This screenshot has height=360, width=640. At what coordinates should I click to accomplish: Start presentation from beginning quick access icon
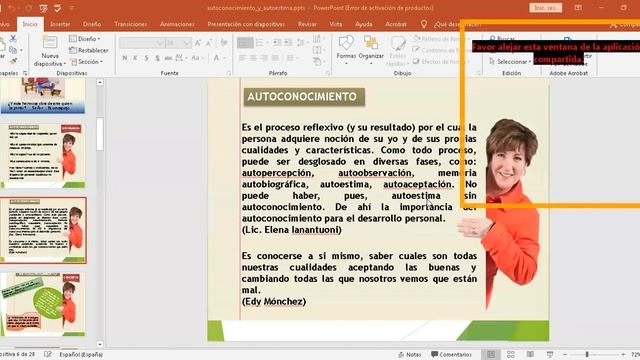click(x=44, y=8)
